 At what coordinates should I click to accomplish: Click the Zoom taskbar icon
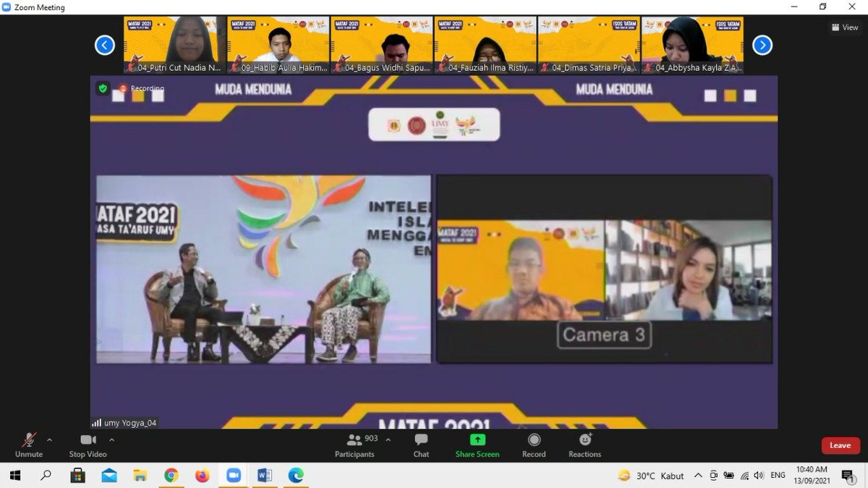pyautogui.click(x=234, y=476)
